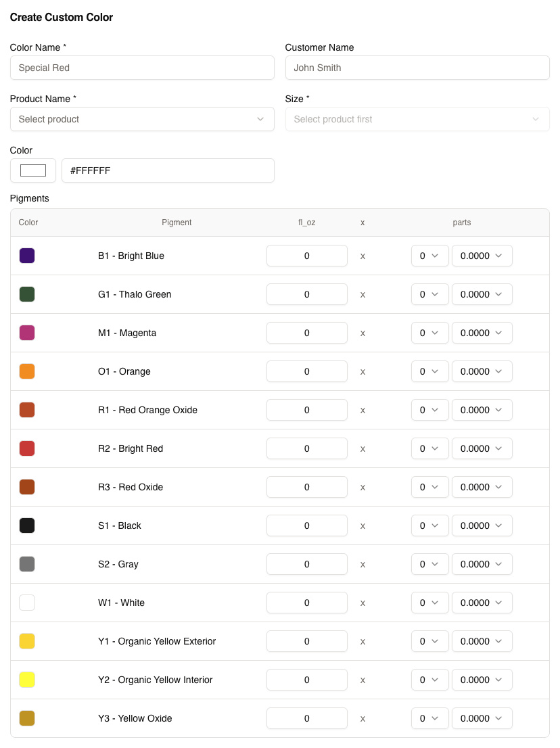Click the R3 Red Oxide color swatch
The image size is (560, 748).
[x=27, y=487]
